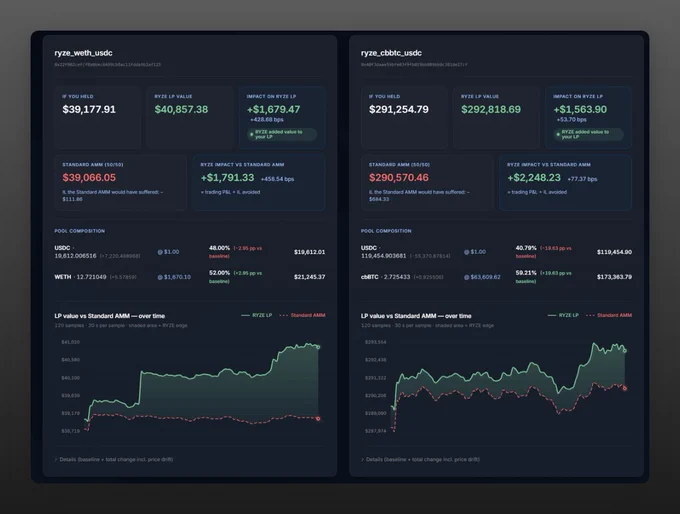Click the +53.70 bps figure
680x514 pixels.
[572, 120]
